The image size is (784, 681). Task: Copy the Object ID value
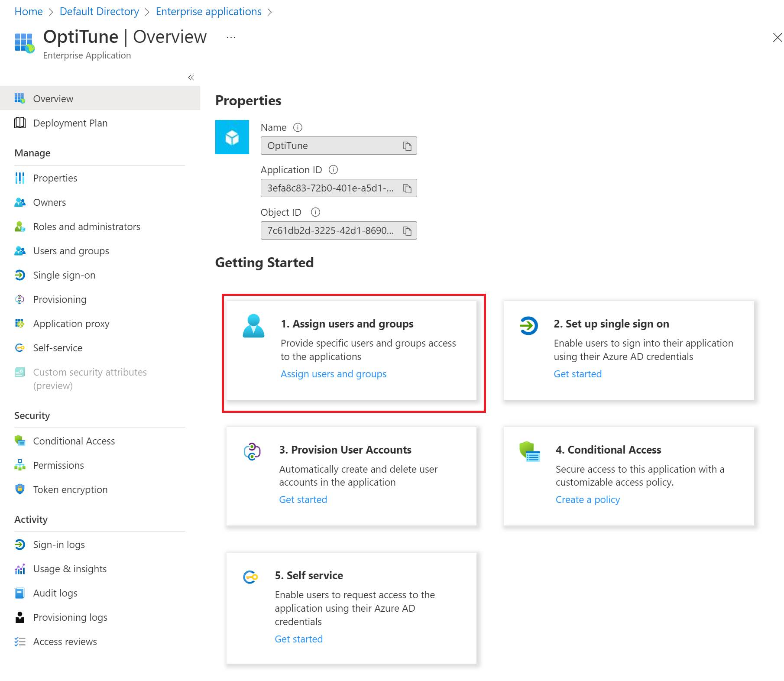pyautogui.click(x=407, y=231)
